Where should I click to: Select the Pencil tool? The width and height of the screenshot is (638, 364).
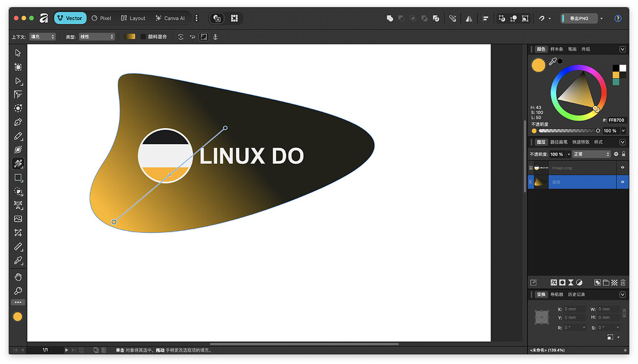(18, 136)
